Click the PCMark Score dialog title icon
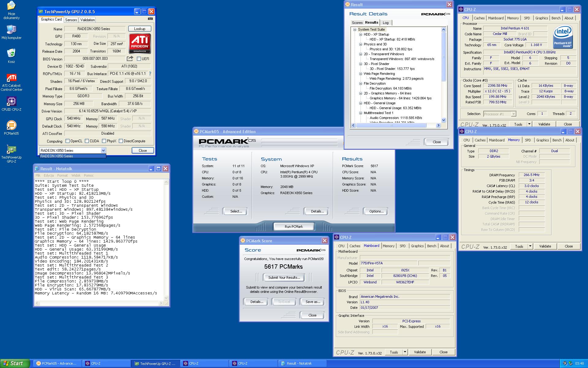Image resolution: width=588 pixels, height=368 pixels. pos(243,241)
